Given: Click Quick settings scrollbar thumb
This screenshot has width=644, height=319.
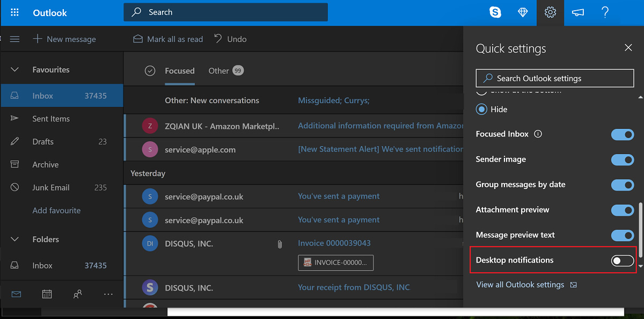Looking at the screenshot, I should click(640, 230).
